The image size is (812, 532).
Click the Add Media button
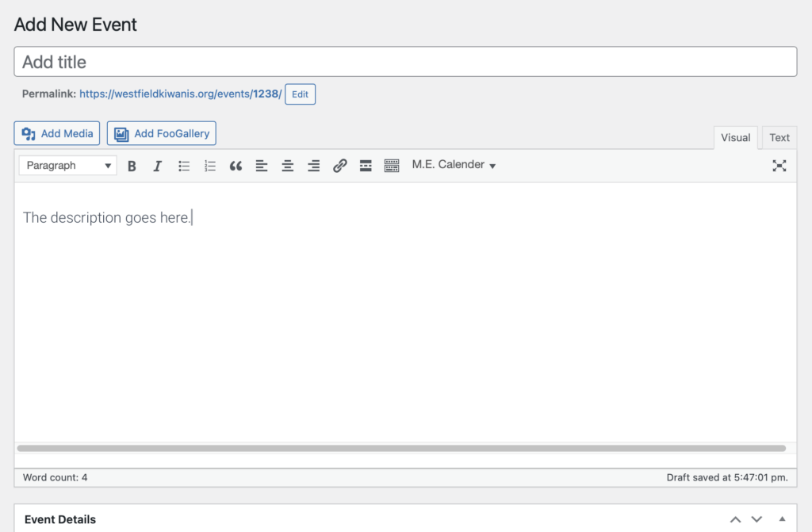click(x=57, y=133)
